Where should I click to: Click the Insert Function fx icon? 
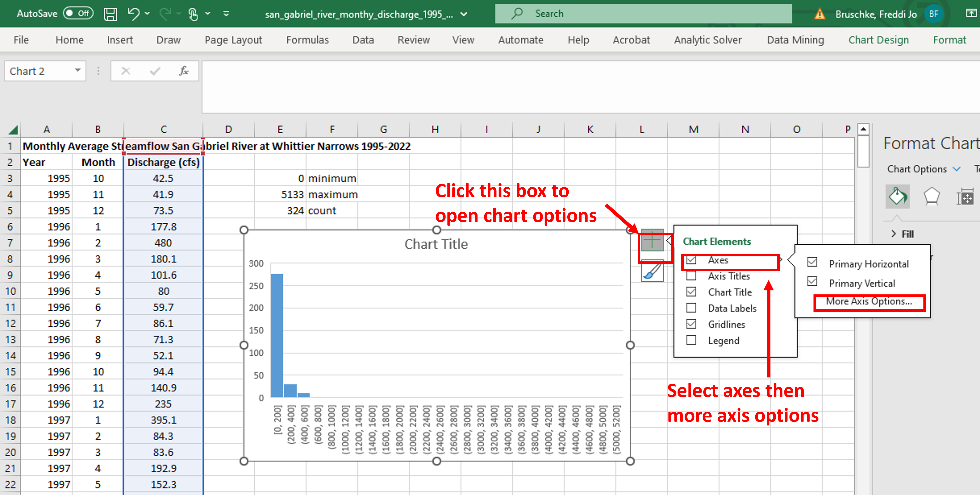tap(184, 71)
